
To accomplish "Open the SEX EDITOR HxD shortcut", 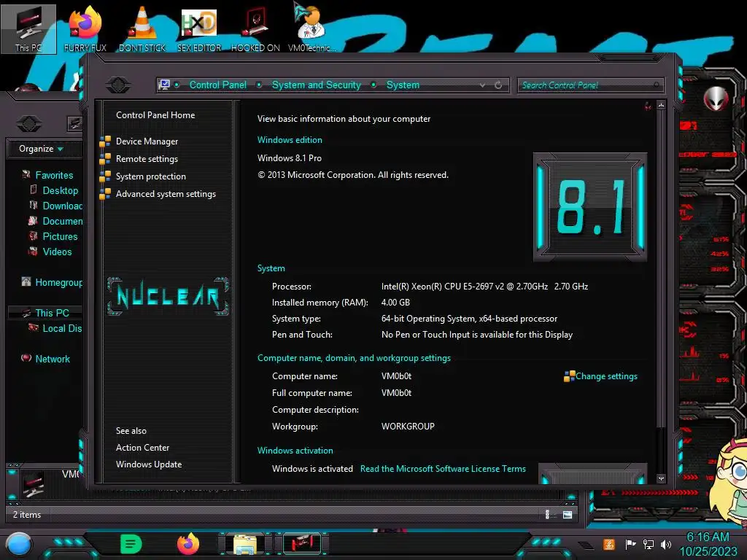I will tap(199, 28).
